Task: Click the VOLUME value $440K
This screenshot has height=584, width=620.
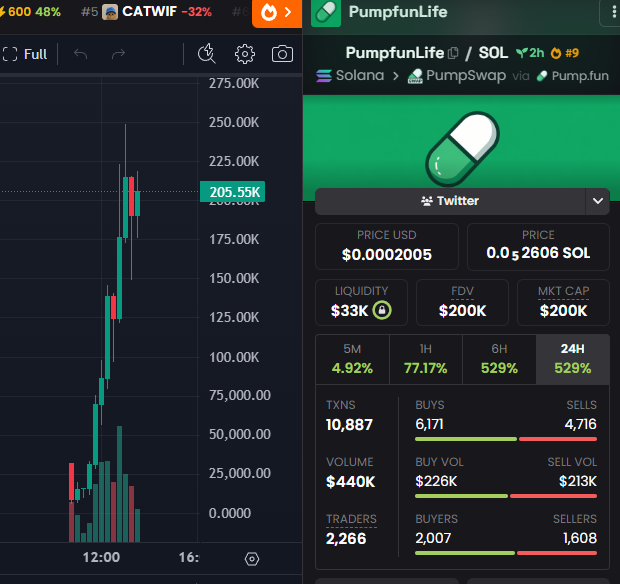Action: (351, 482)
